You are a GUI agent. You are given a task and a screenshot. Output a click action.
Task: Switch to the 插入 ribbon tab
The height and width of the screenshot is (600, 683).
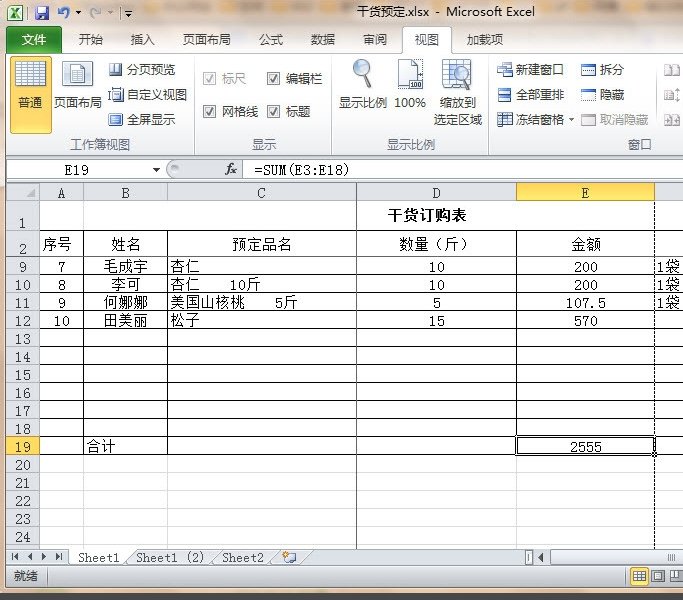point(142,40)
